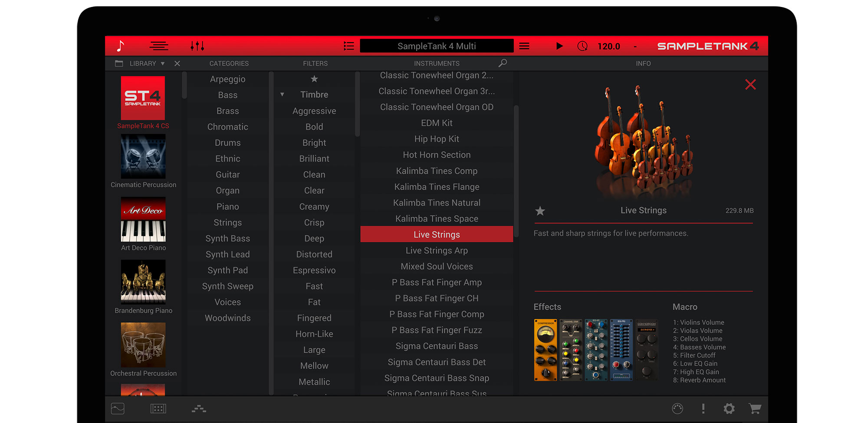868x423 pixels.
Task: Choose the Bright timbre filter
Action: coord(314,143)
